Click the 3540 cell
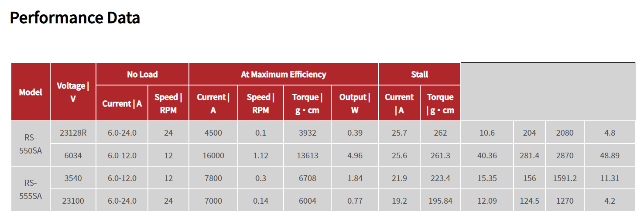The width and height of the screenshot is (644, 222). click(73, 178)
